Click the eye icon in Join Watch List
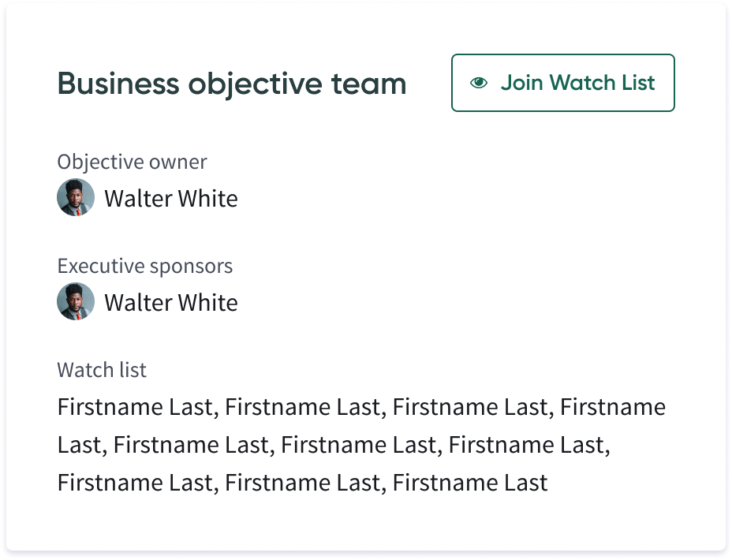This screenshot has width=732, height=560. (x=479, y=83)
